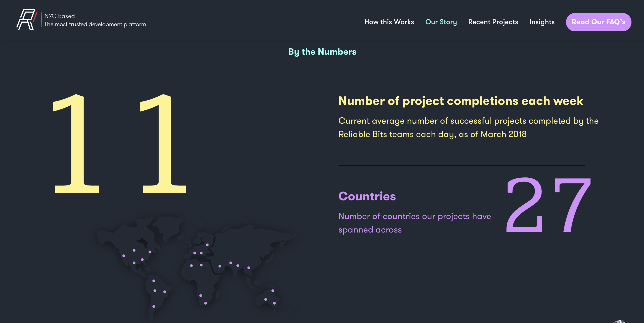Click the map dot in southern South America
The width and height of the screenshot is (644, 323).
tap(154, 306)
